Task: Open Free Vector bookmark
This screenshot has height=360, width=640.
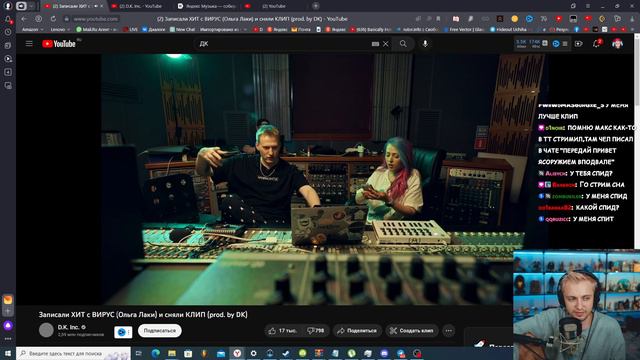Action: 464,29
